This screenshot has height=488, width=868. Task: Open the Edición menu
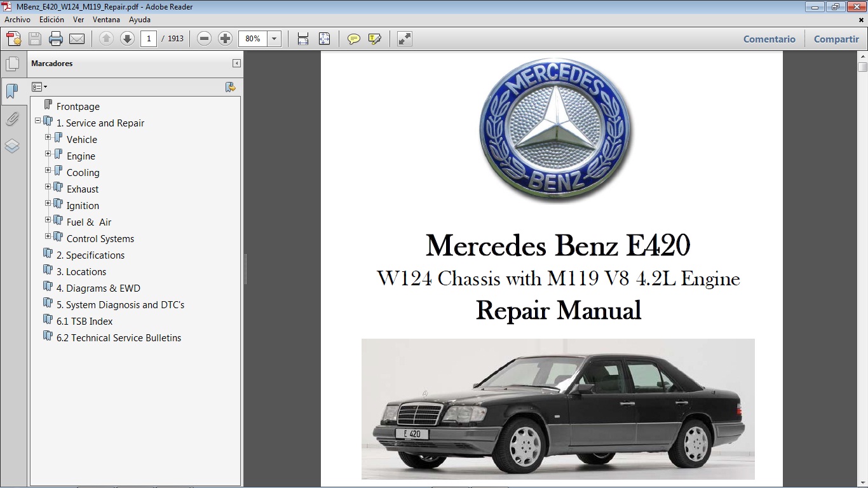(51, 20)
